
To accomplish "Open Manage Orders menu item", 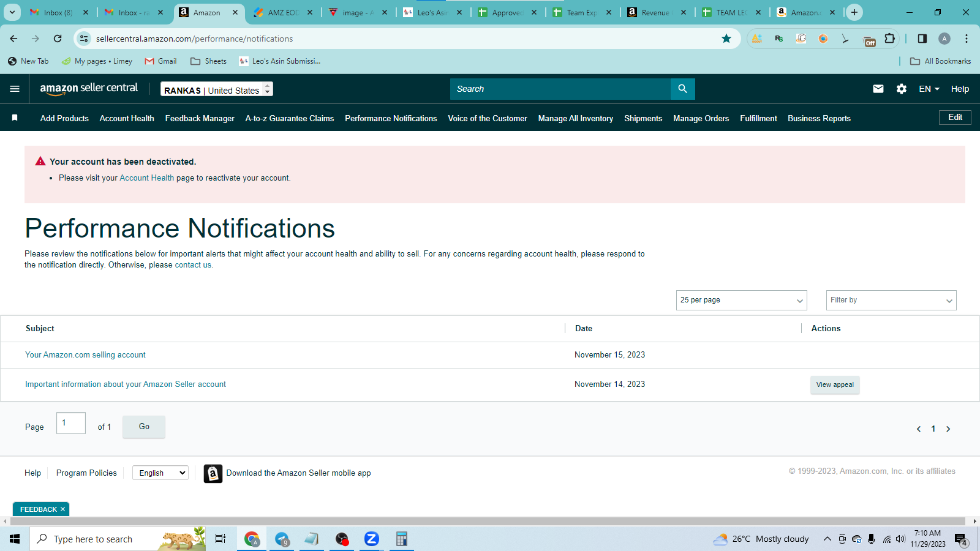I will (701, 118).
